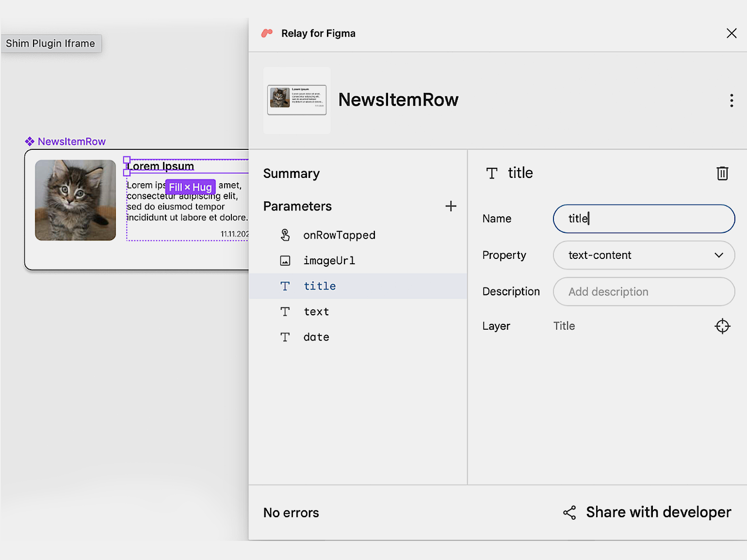Click the share icon in the footer
This screenshot has height=560, width=747.
[x=569, y=512]
